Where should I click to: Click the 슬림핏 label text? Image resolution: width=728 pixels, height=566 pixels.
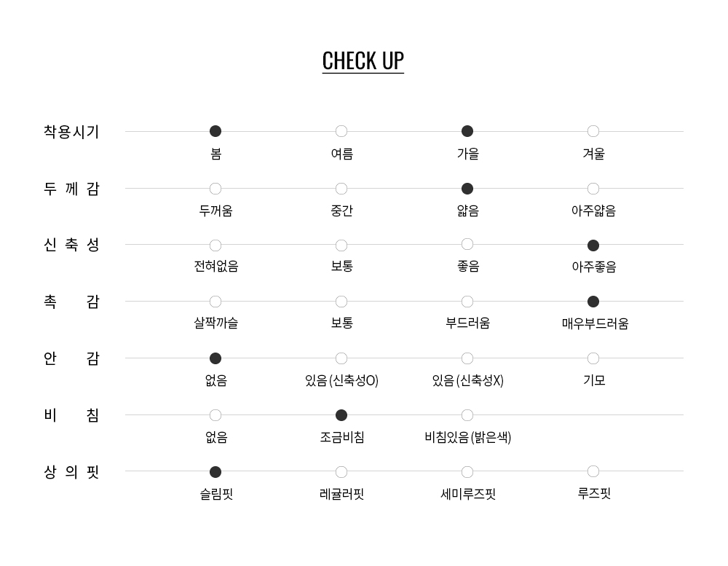point(216,494)
